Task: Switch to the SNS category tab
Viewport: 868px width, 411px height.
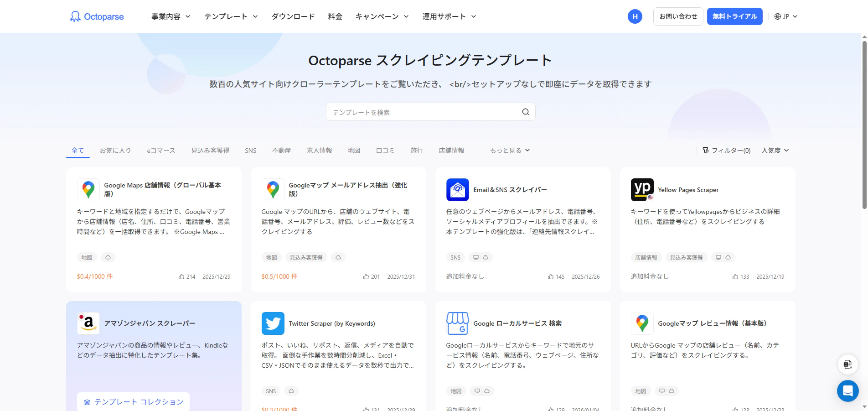Action: pyautogui.click(x=250, y=150)
